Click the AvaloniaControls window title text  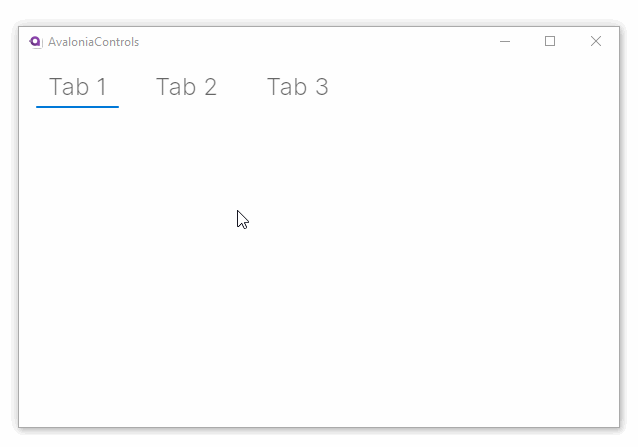point(94,42)
